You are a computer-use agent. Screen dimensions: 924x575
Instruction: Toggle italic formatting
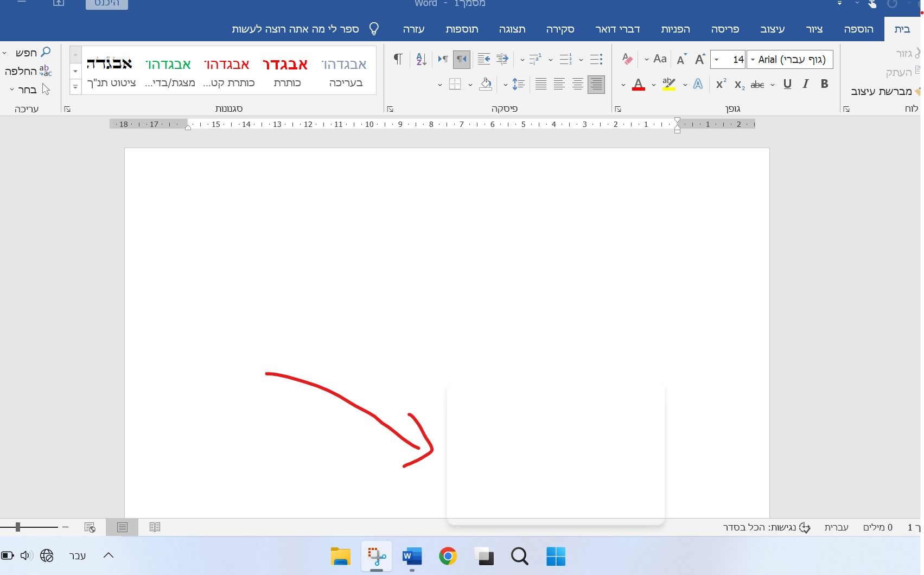[x=806, y=84]
